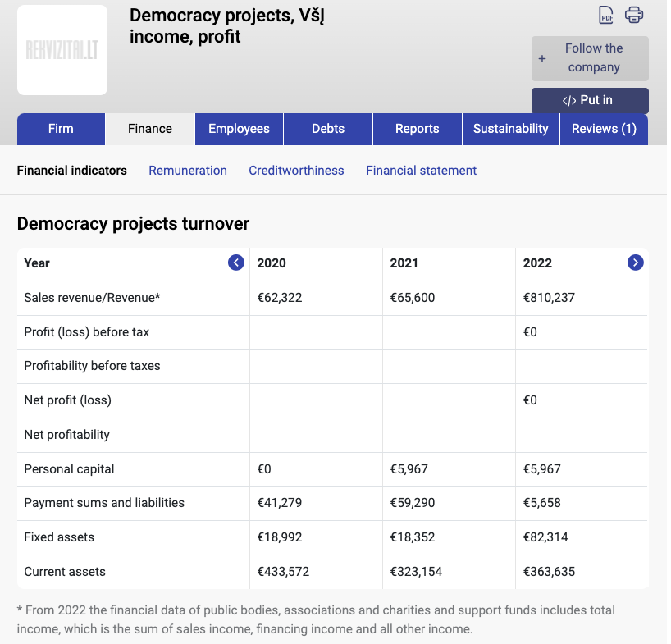Screen dimensions: 671x644
Task: Click liabilities value €5,658
Action: tap(541, 503)
